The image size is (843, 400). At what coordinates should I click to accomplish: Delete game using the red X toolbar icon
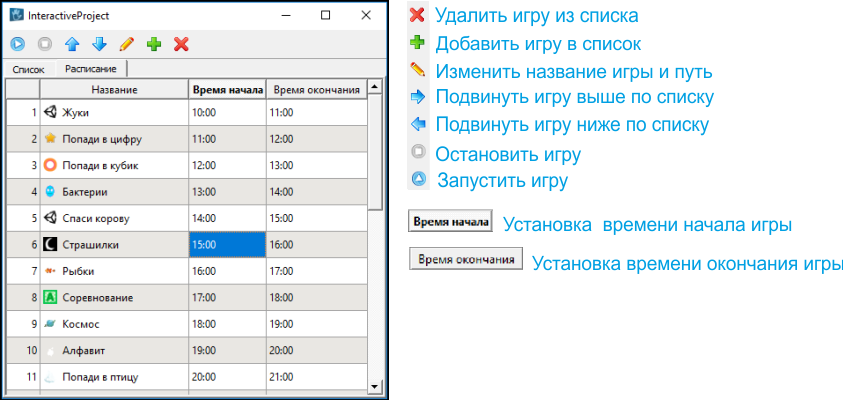[x=181, y=44]
